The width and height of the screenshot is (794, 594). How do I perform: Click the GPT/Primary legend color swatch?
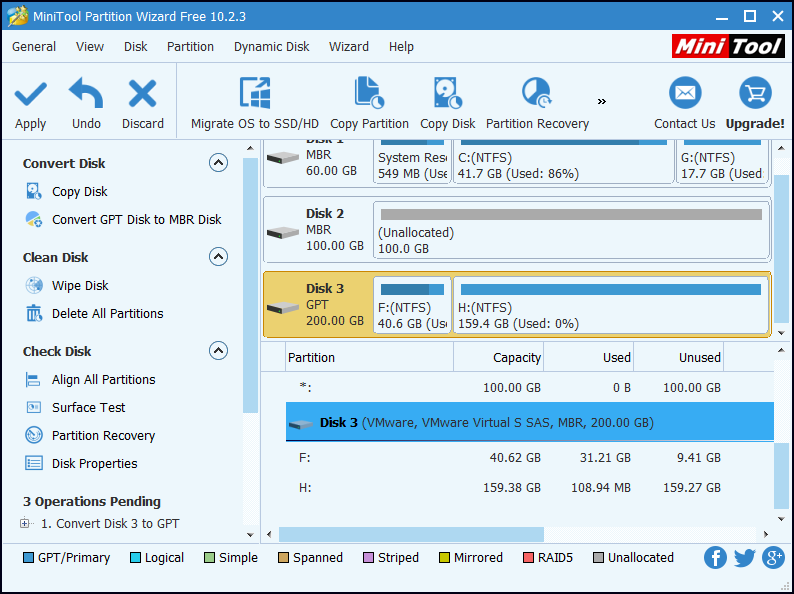[28, 558]
